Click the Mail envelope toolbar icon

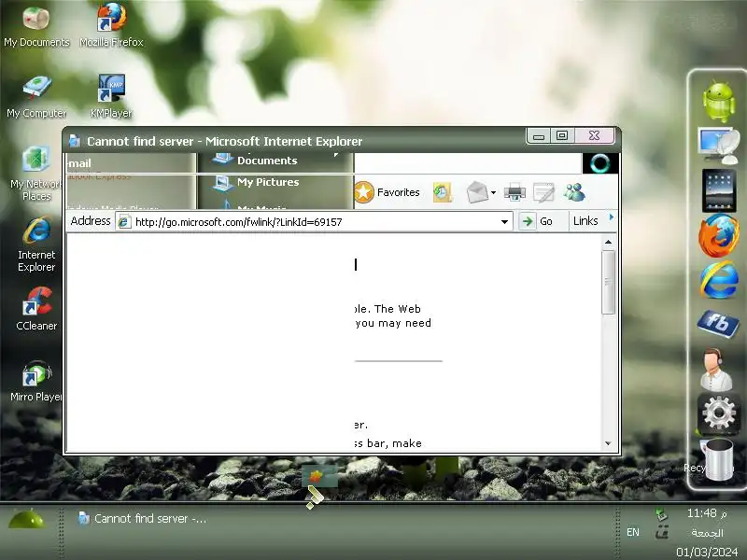coord(477,192)
